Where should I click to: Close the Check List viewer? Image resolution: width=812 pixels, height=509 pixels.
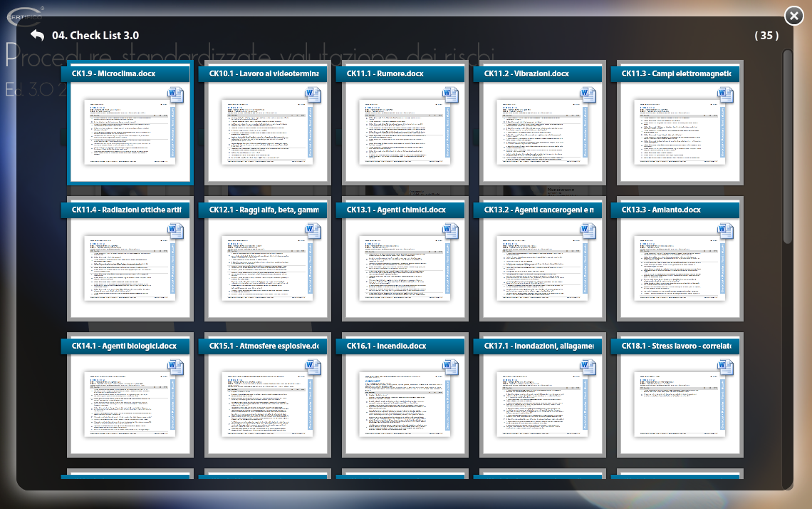(793, 16)
